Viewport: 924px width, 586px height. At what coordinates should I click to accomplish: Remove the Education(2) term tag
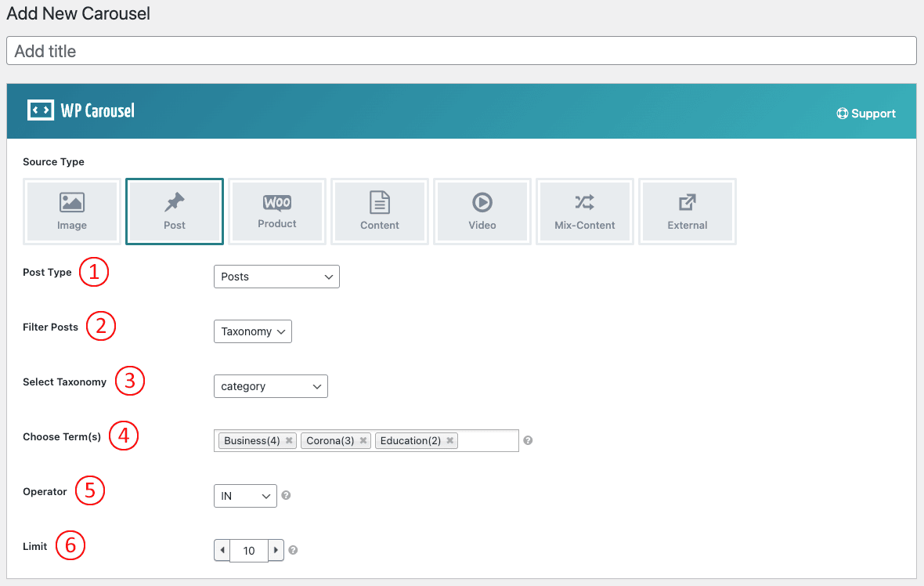[x=449, y=441]
